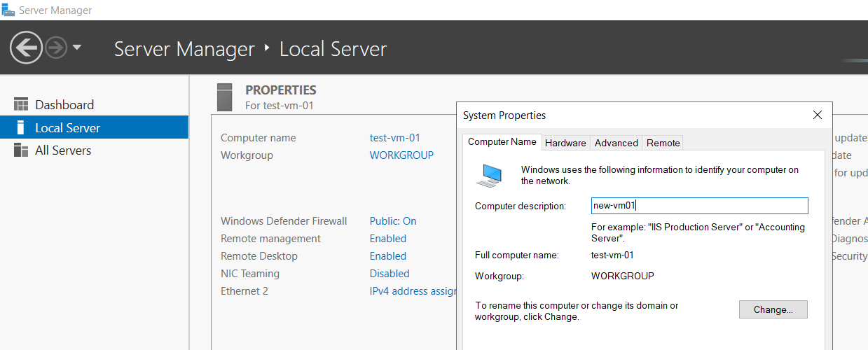Click the 'Remote management' label
868x350 pixels.
point(270,239)
